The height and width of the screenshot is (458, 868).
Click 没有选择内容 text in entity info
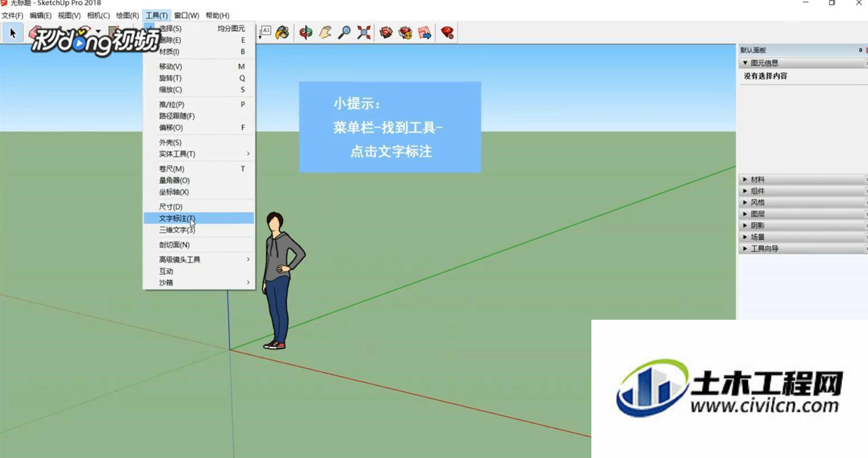766,76
